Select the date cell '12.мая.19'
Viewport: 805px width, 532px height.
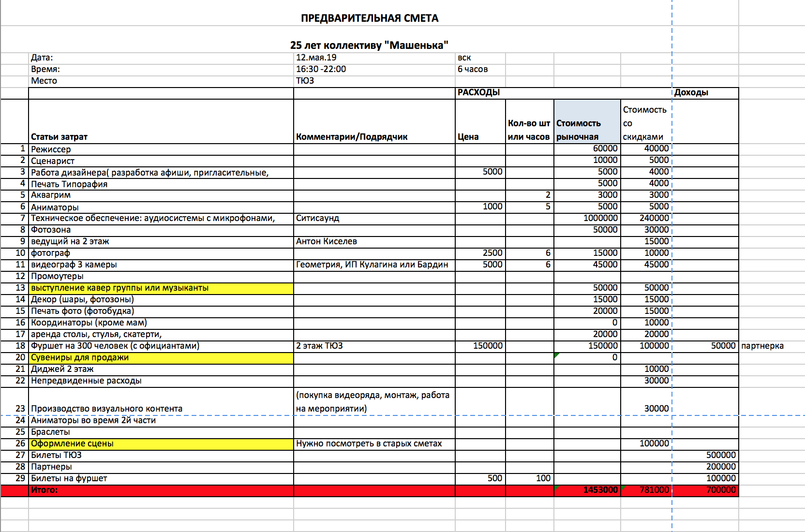click(x=374, y=58)
